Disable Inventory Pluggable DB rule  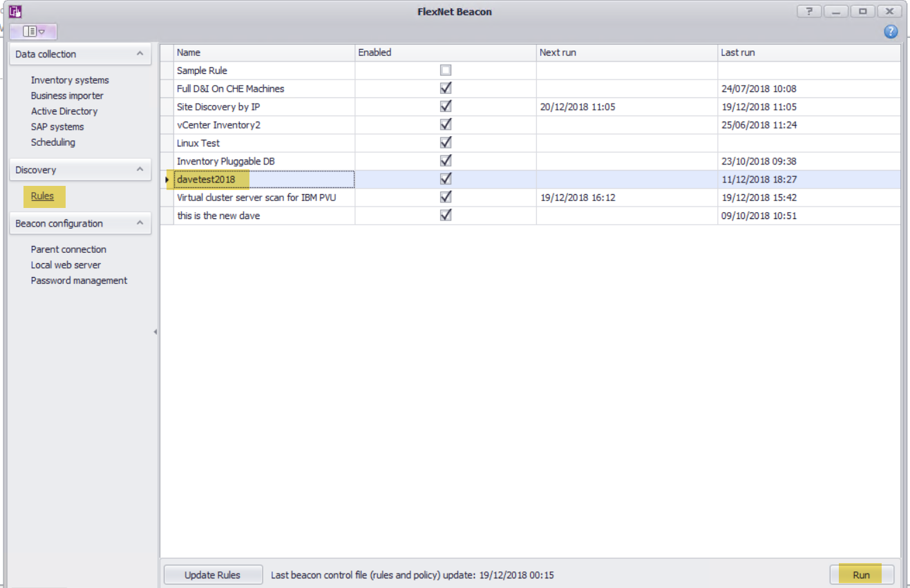(x=446, y=161)
